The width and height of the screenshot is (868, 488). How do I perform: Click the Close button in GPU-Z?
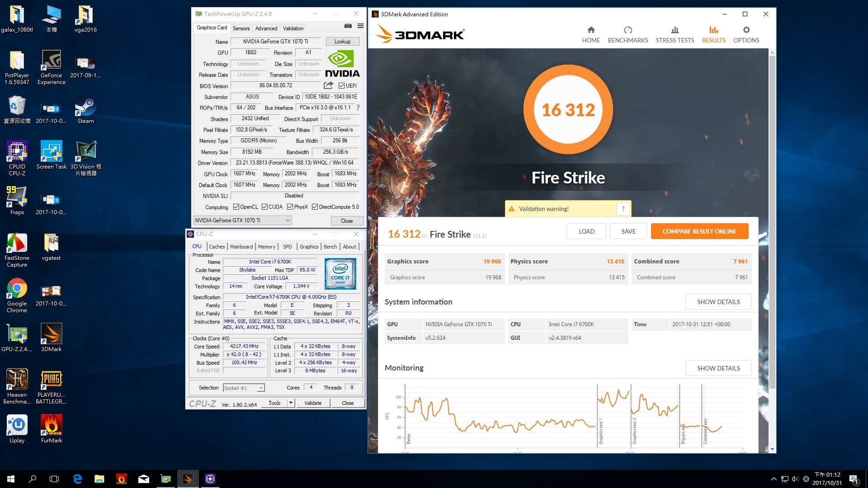point(347,221)
